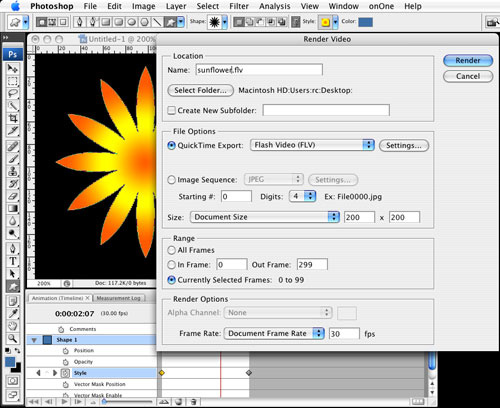This screenshot has width=500, height=408.
Task: Toggle Quick Mask mode in toolbox
Action: pyautogui.click(x=13, y=381)
